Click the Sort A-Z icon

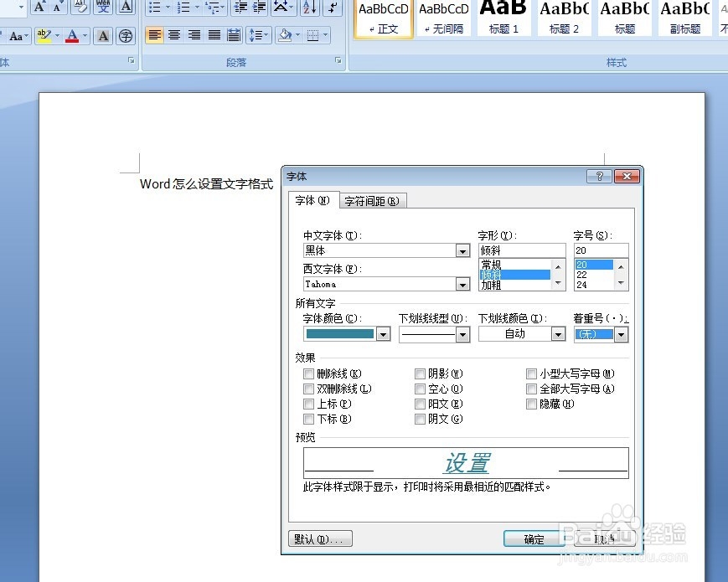pos(309,7)
